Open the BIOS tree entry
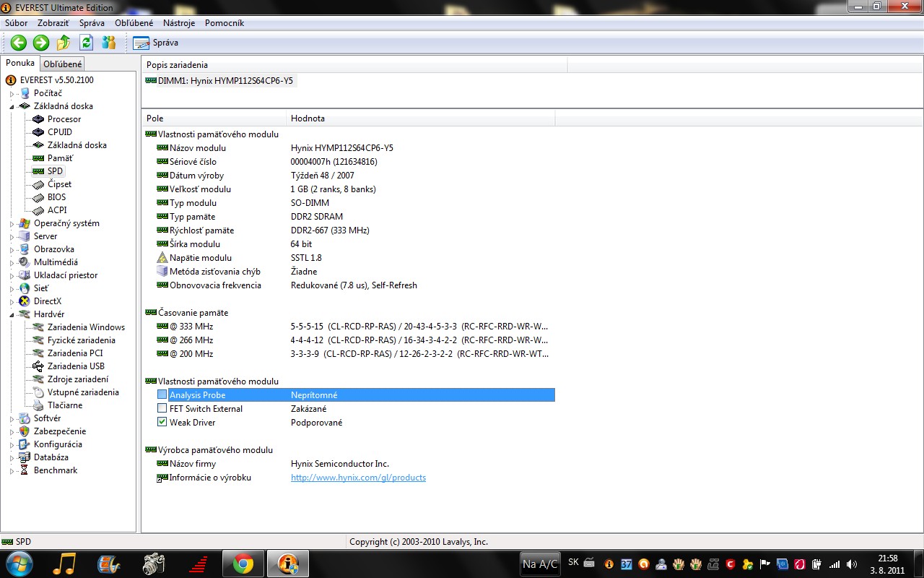924x578 pixels. coord(56,197)
